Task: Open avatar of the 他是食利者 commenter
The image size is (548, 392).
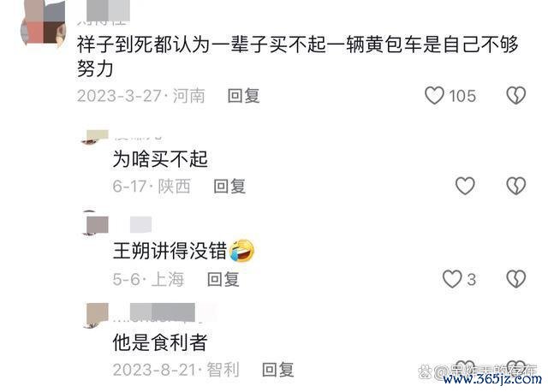Action: pos(95,316)
